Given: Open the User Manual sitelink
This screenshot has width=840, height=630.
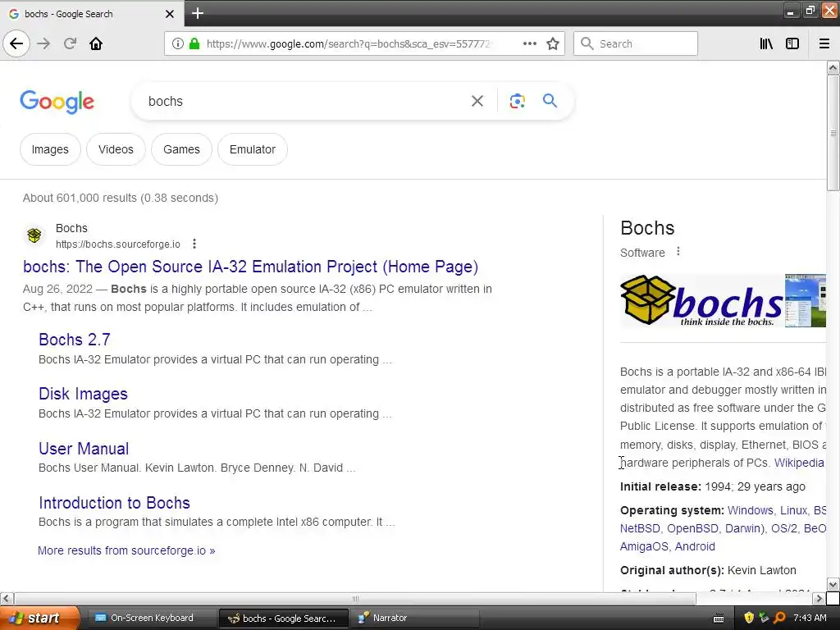Looking at the screenshot, I should click(x=84, y=449).
